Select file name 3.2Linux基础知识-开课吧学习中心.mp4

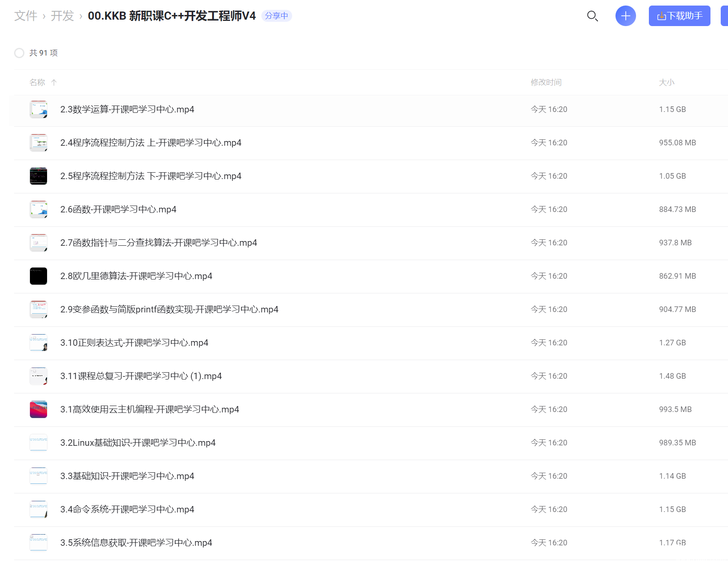[138, 443]
